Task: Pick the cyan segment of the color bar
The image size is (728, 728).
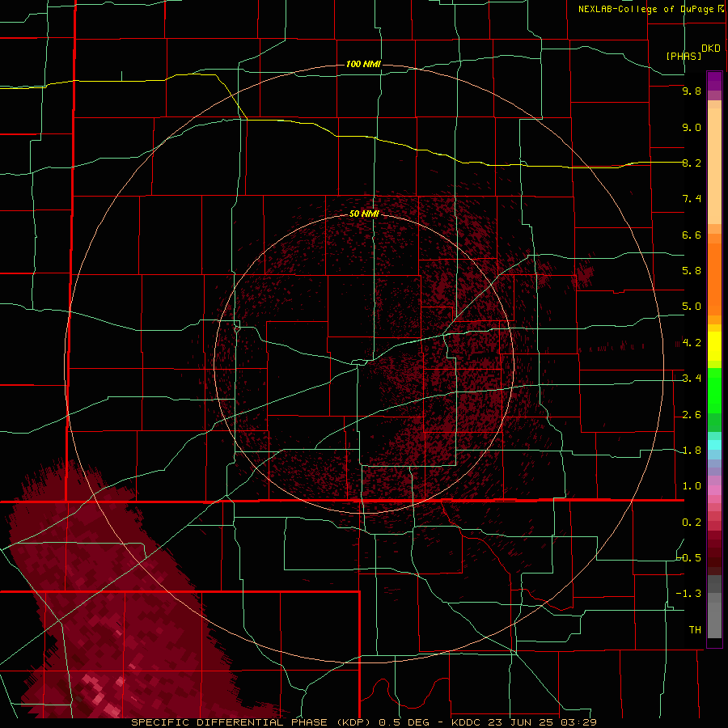Action: pos(714,445)
